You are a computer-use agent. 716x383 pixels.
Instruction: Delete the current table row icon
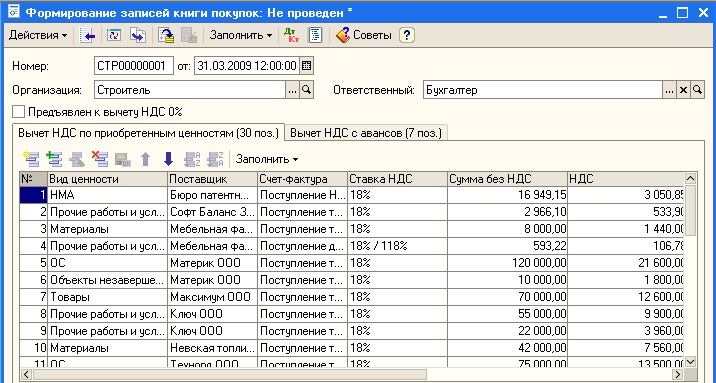click(100, 159)
